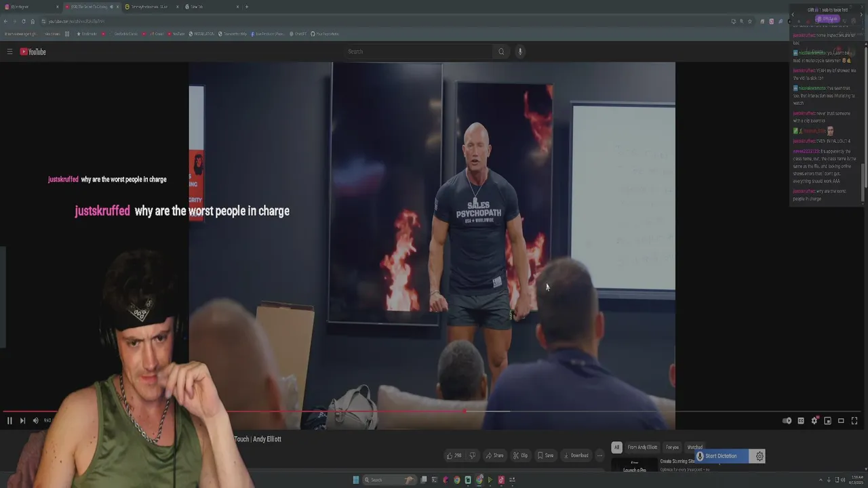This screenshot has height=488, width=868.
Task: Open the YouTube hamburger guide menu
Action: [9, 52]
